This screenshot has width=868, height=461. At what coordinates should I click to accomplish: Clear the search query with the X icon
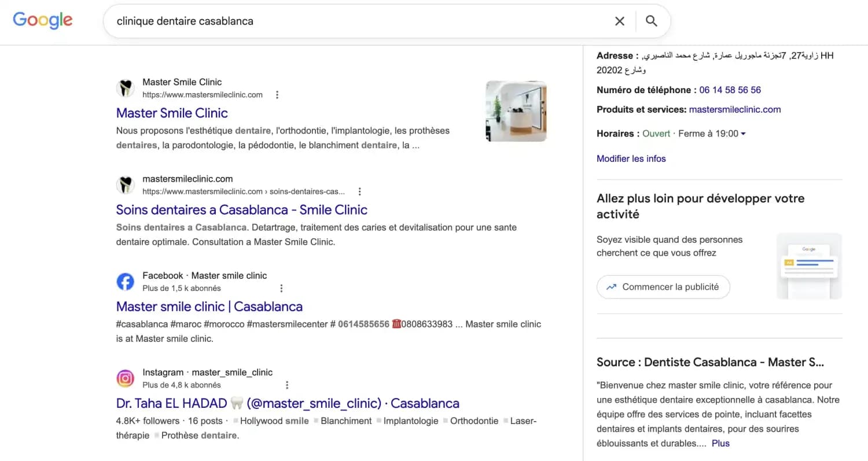[x=620, y=21]
